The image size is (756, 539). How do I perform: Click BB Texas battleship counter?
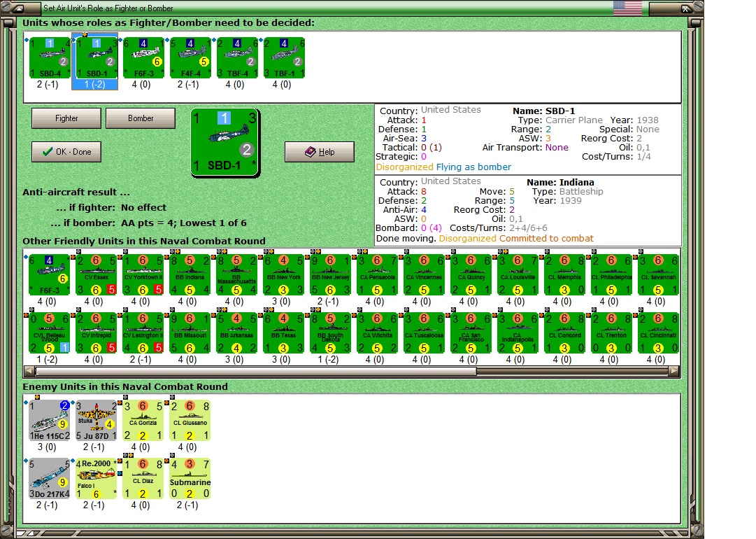(283, 333)
